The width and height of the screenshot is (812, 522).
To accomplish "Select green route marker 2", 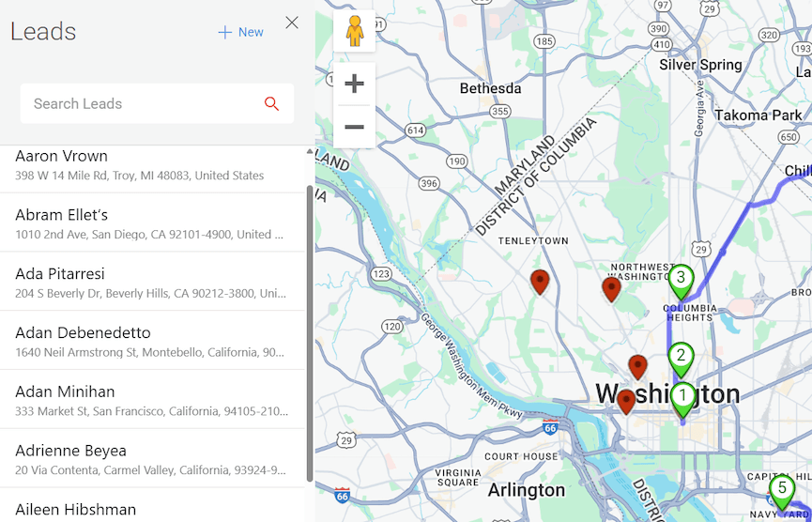I will (x=681, y=361).
